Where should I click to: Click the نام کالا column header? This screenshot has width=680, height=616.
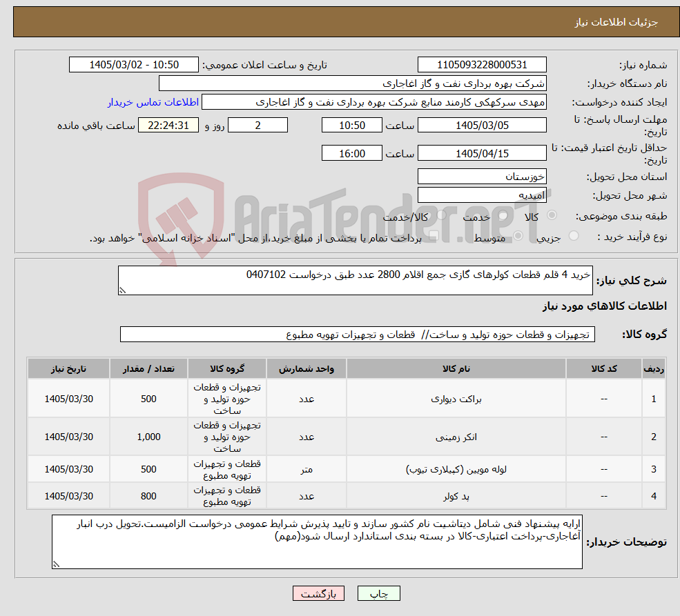tap(456, 368)
